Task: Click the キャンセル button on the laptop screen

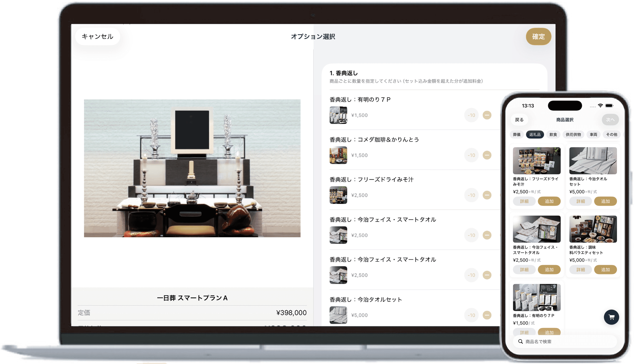Action: [97, 37]
